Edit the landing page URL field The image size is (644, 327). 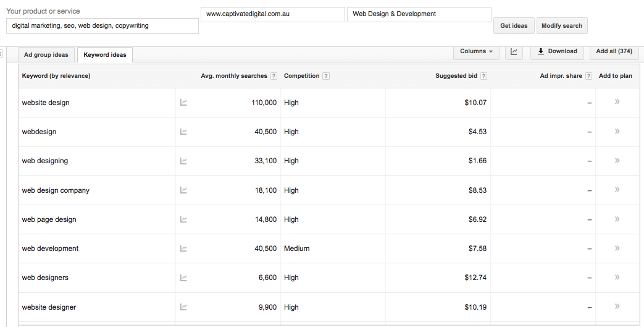273,14
